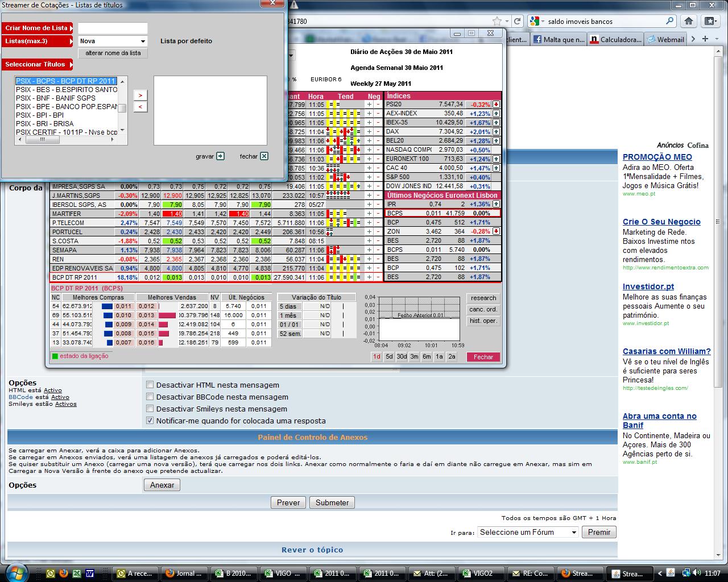728x582 pixels.
Task: Open the PROMOÇÃO MEO ad link
Action: tap(657, 157)
